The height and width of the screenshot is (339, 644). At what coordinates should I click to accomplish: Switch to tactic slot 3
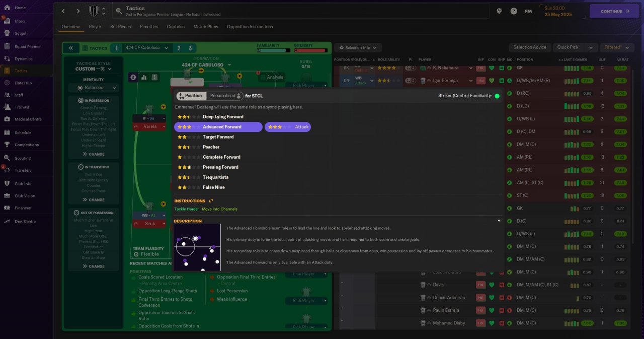pyautogui.click(x=190, y=48)
